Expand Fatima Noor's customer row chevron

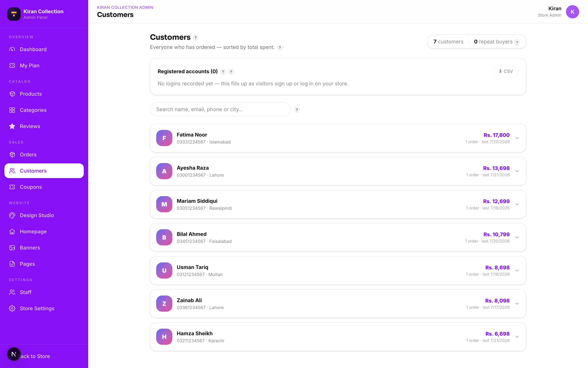coord(517,138)
